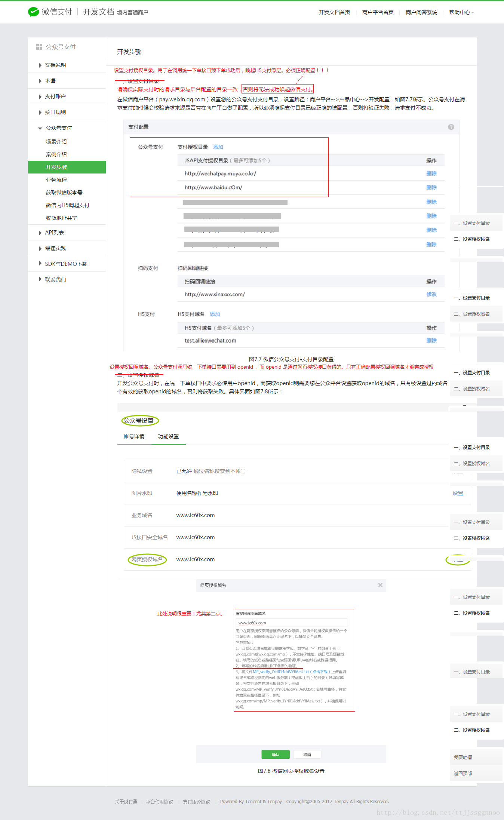Open 关于财付通 footer link
This screenshot has height=820, width=504.
[126, 801]
